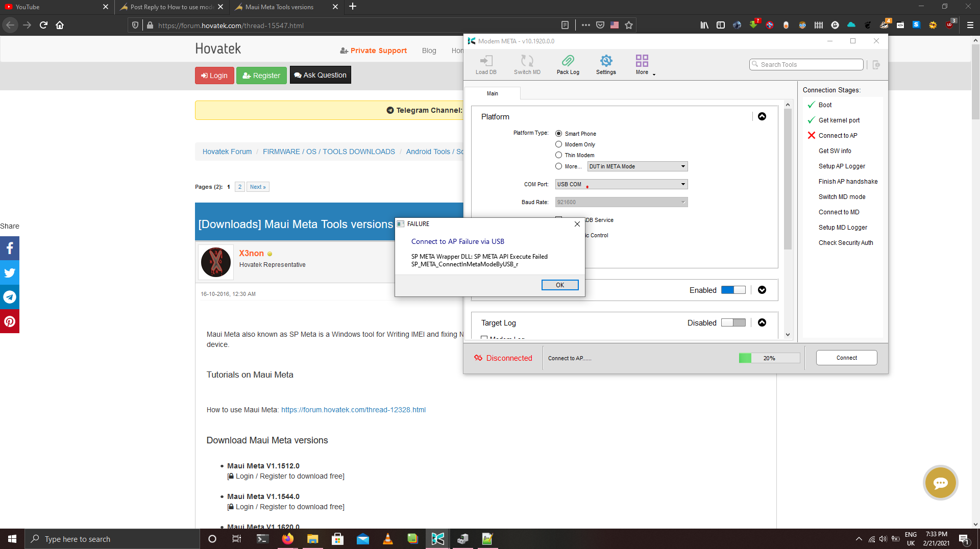Click the export icon beside Search Tools
The width and height of the screenshot is (980, 549).
[876, 65]
